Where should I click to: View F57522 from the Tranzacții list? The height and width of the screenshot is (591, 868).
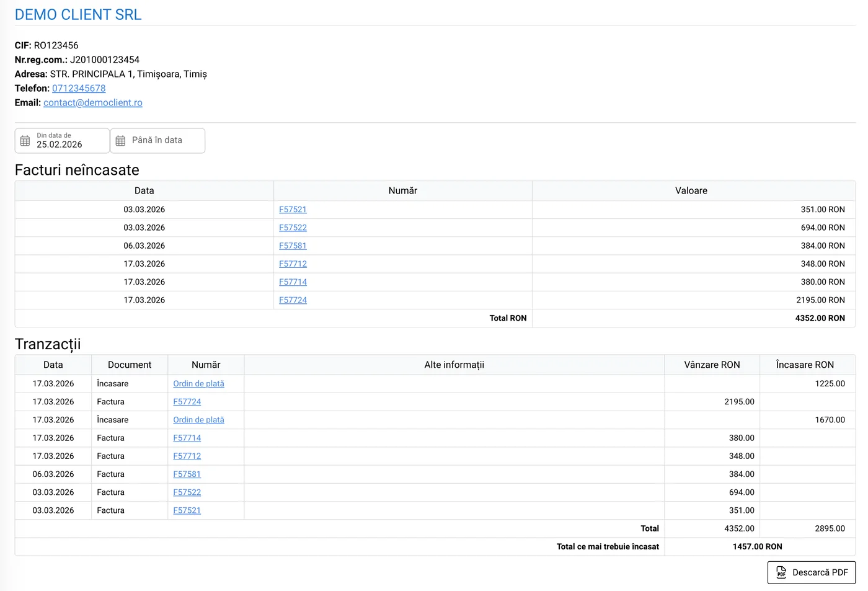187,492
